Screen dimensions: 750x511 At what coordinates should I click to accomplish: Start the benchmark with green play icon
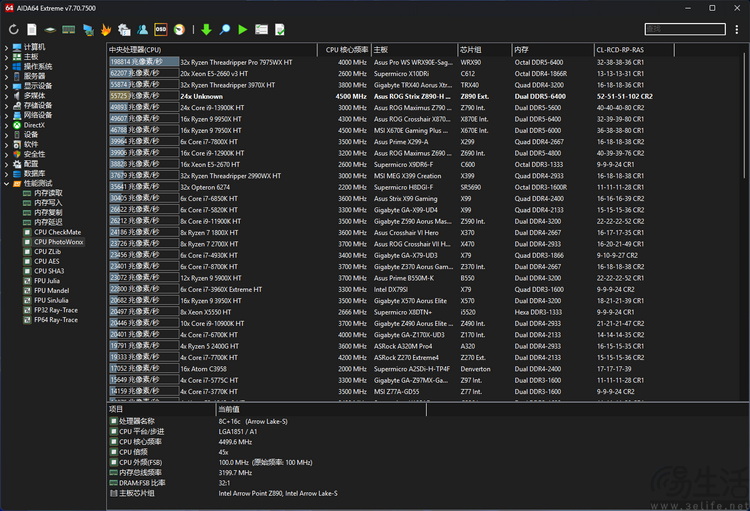point(243,30)
